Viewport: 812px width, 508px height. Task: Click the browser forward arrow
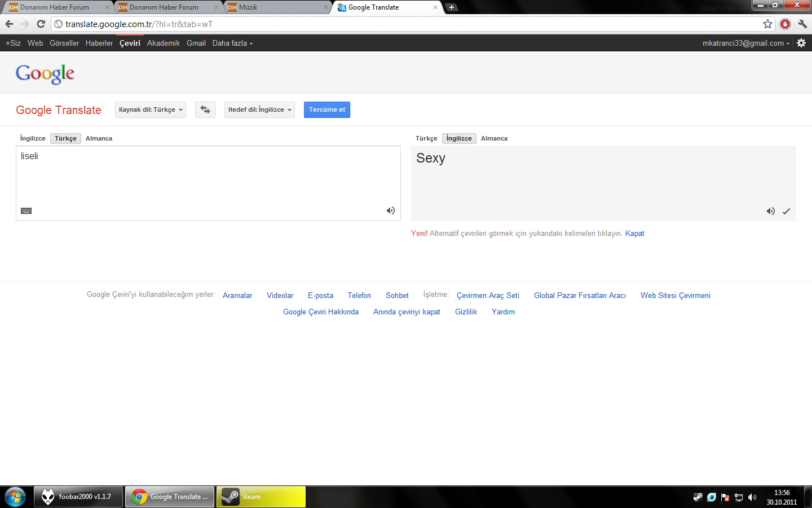pyautogui.click(x=25, y=24)
